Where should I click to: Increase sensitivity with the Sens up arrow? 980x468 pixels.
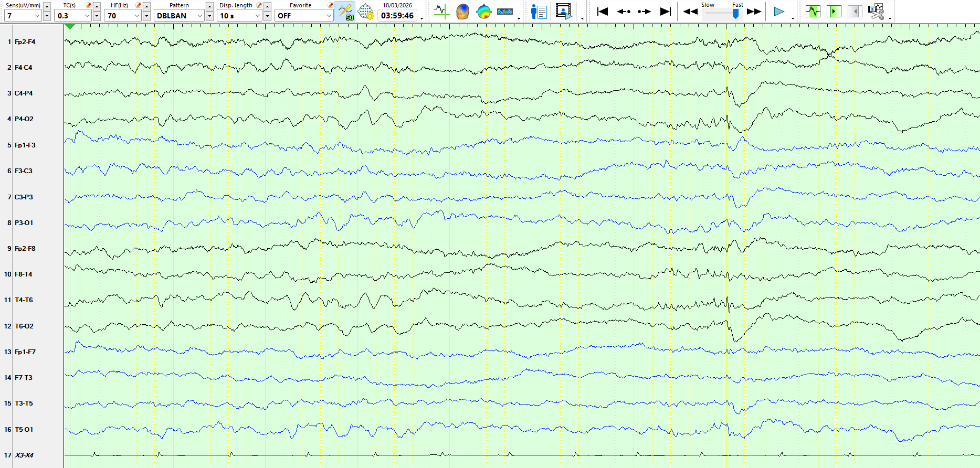(47, 6)
